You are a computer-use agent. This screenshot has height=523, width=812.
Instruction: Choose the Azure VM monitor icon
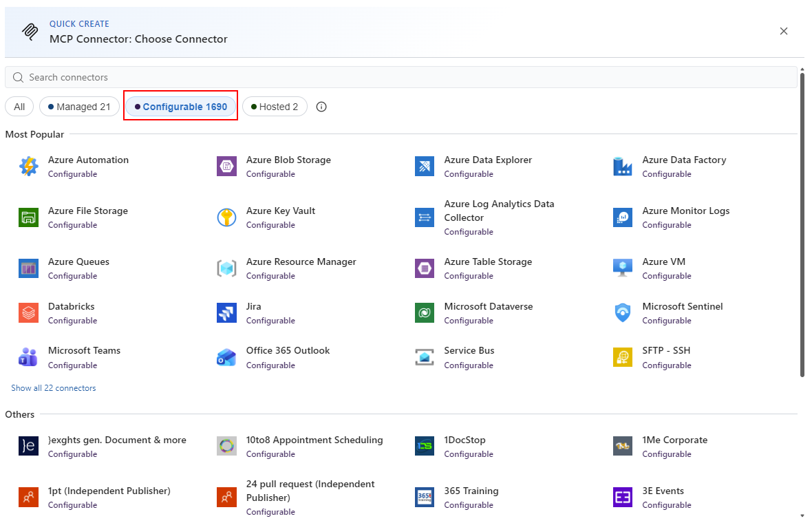point(623,268)
